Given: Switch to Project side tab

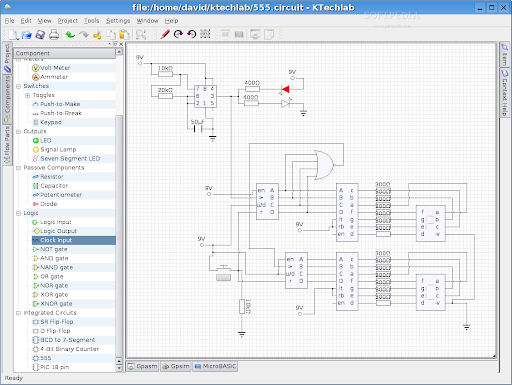Looking at the screenshot, I should pyautogui.click(x=7, y=58).
